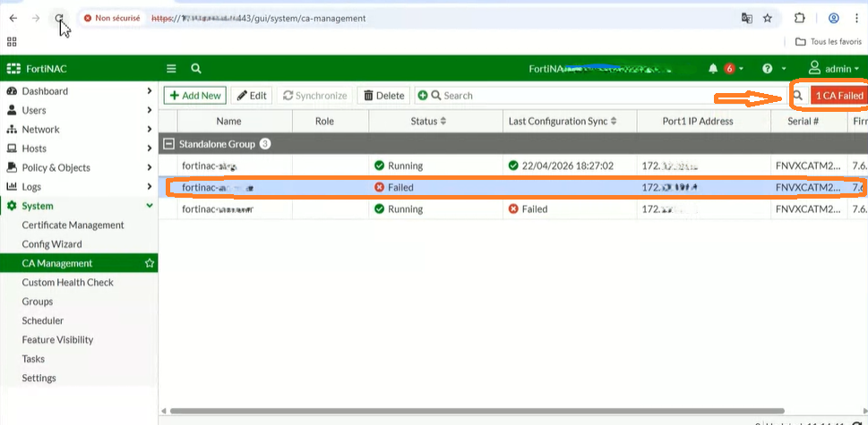Viewport: 868px width, 425px height.
Task: Open Tasks under System
Action: (x=33, y=359)
